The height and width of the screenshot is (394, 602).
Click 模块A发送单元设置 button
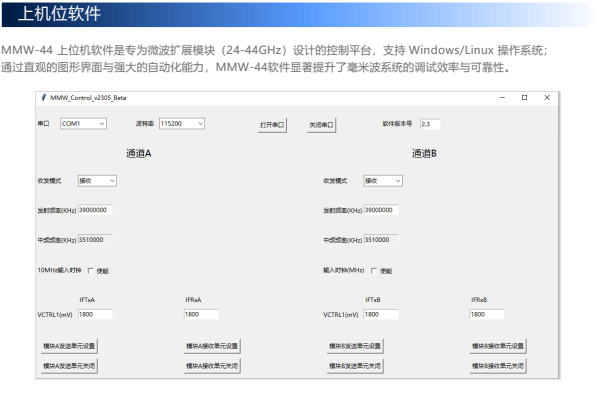tap(69, 346)
